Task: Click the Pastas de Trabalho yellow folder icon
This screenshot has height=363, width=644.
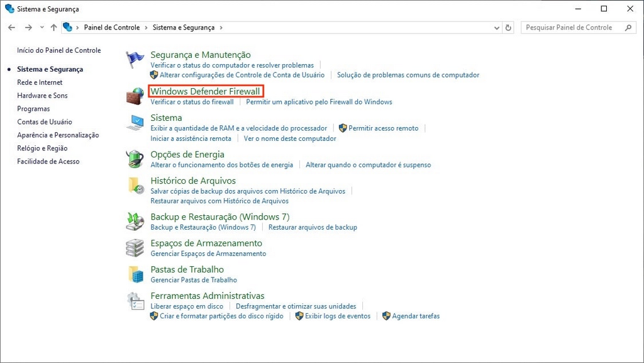Action: coord(134,274)
